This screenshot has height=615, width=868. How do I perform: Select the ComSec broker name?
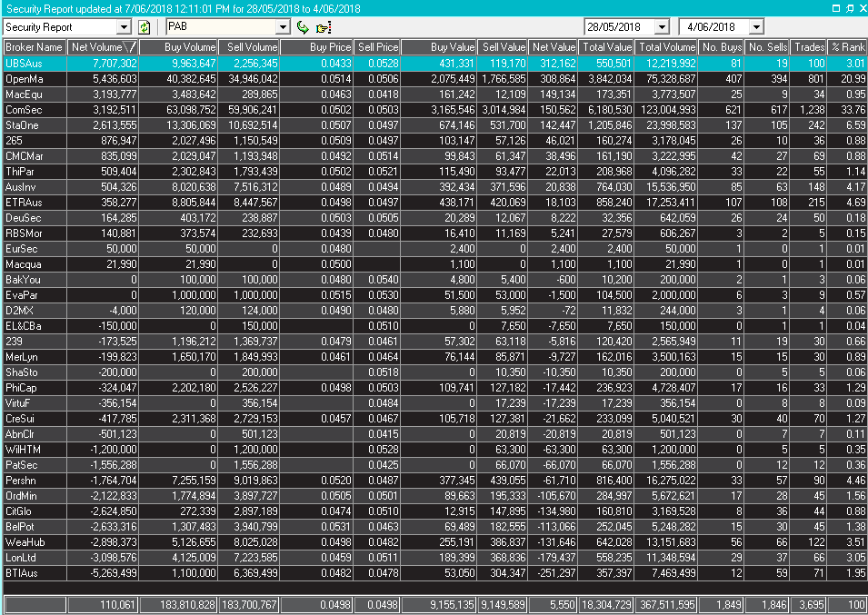24,110
